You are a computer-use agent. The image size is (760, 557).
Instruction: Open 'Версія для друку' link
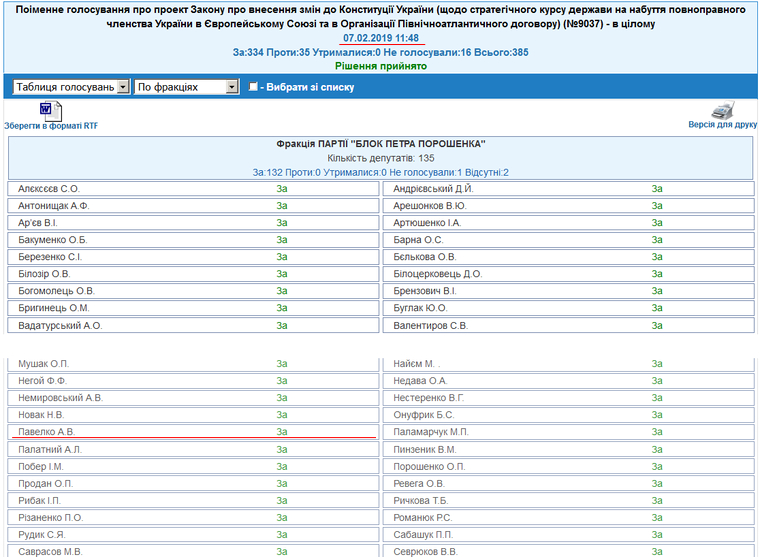(x=722, y=126)
